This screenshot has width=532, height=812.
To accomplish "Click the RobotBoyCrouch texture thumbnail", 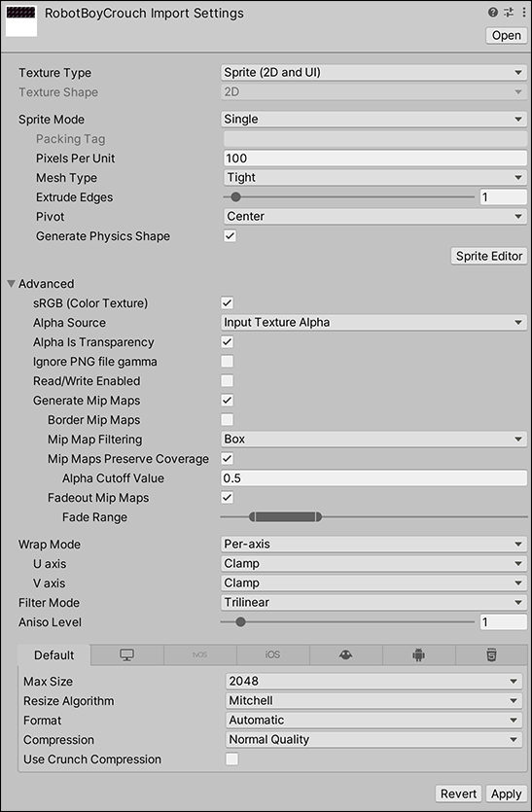I will tap(21, 20).
